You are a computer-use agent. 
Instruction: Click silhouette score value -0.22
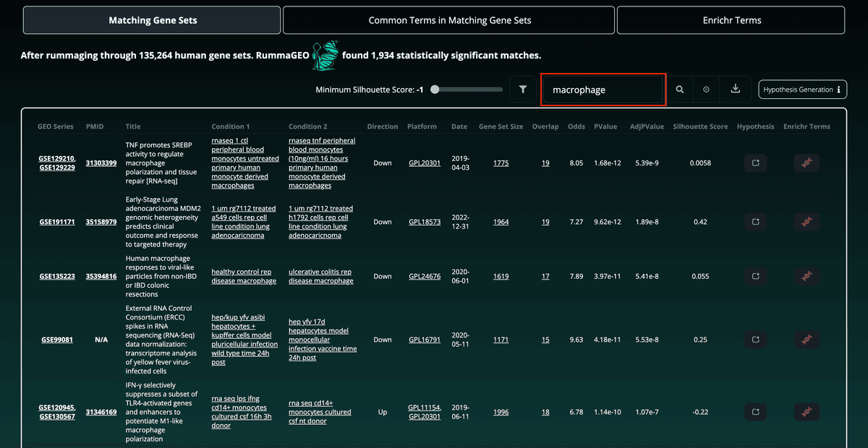point(700,412)
